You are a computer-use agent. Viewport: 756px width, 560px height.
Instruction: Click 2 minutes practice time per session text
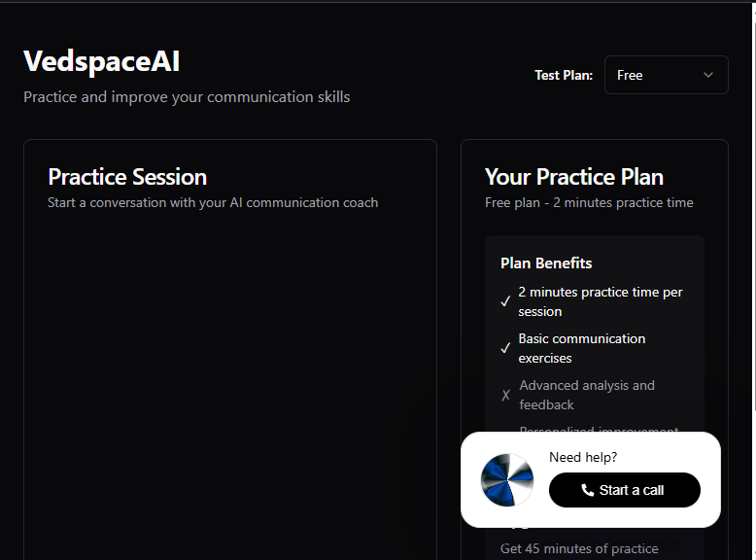601,301
